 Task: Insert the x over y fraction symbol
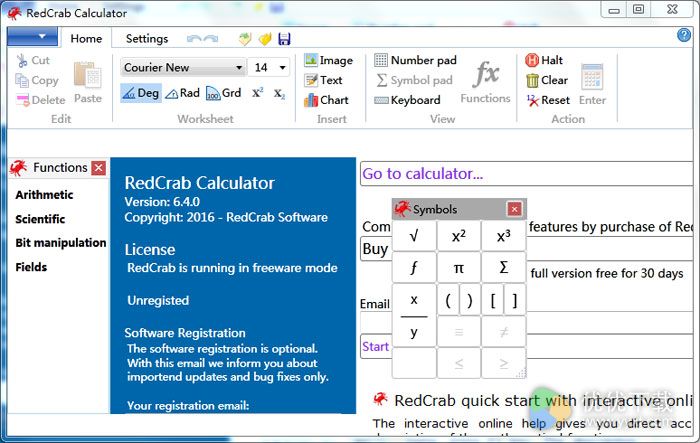(414, 315)
